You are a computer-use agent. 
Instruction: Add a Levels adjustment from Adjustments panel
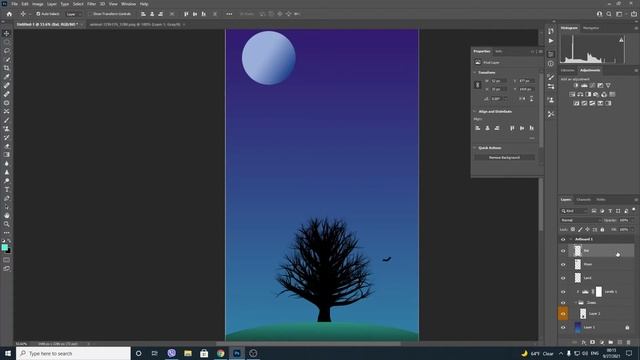click(584, 85)
